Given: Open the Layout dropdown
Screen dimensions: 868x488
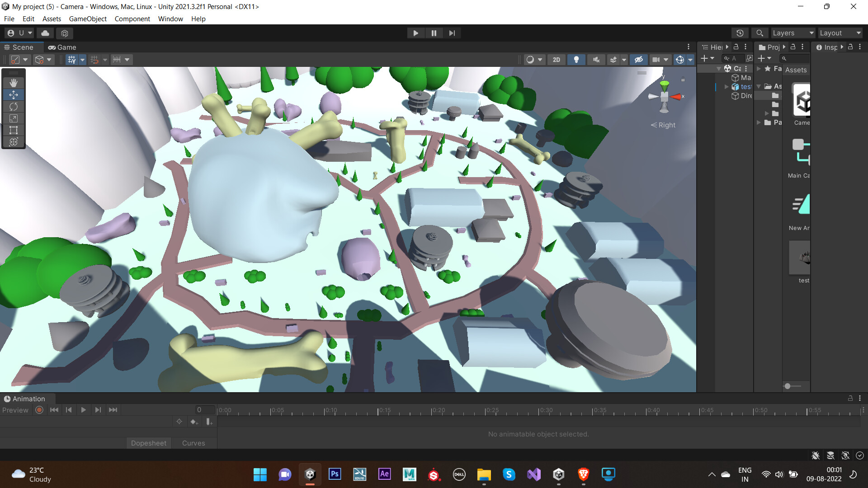Looking at the screenshot, I should [x=840, y=33].
